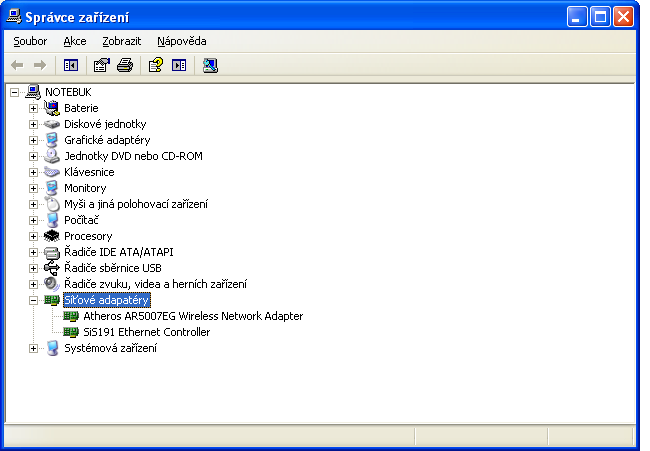
Task: Click the mouse icon beside Myši
Action: click(x=52, y=204)
